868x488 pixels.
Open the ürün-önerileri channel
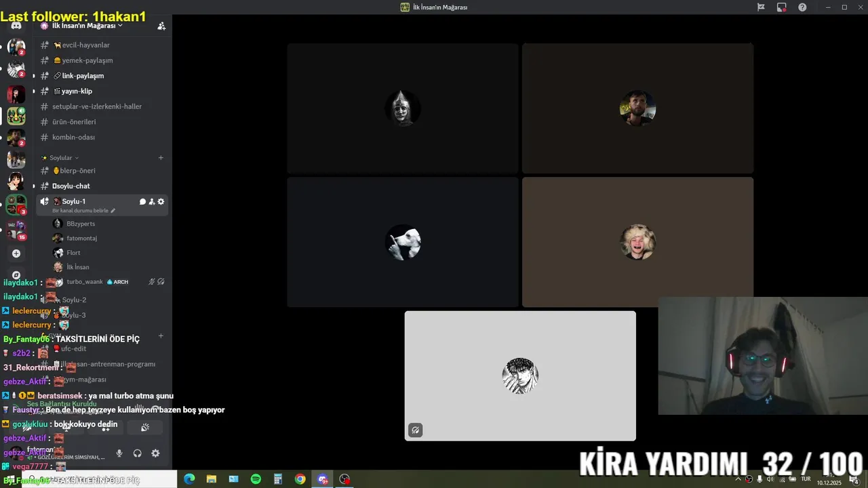point(102,122)
